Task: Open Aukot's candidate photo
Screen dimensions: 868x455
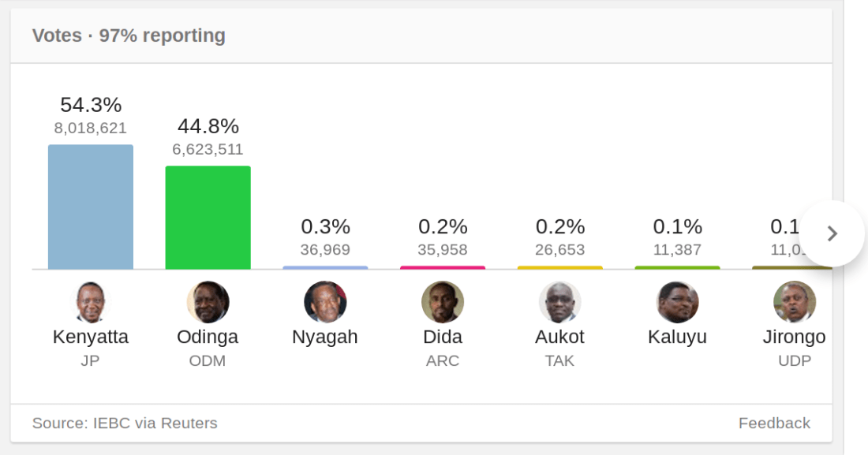Action: click(560, 302)
